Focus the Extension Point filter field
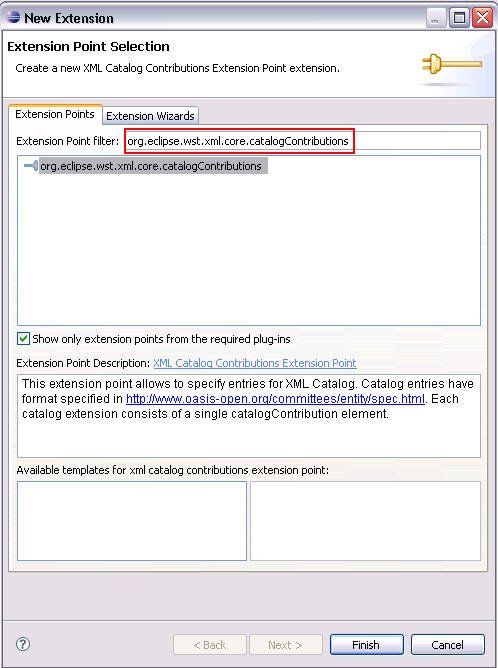This screenshot has width=498, height=668. [302, 141]
